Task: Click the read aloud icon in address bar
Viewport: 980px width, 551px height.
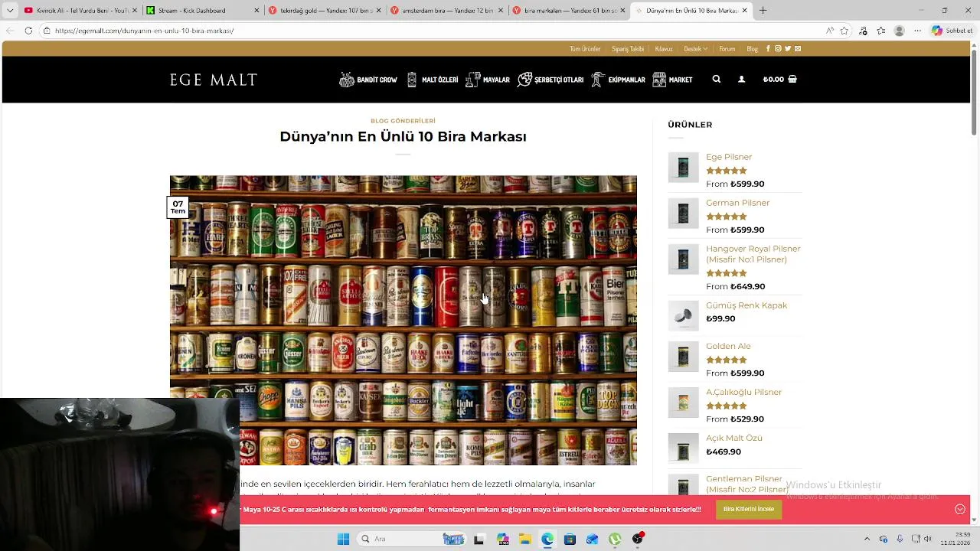Action: pyautogui.click(x=829, y=31)
